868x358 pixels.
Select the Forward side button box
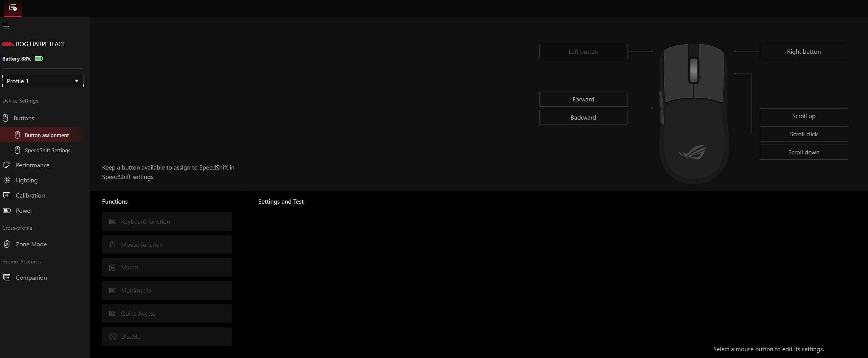coord(583,99)
